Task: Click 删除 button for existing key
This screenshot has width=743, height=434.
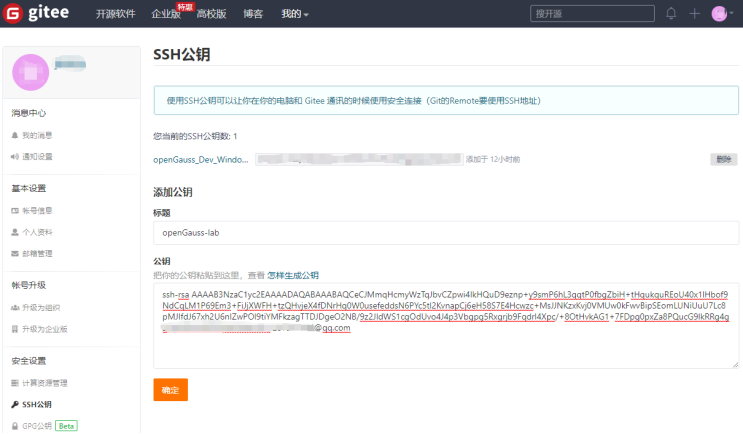Action: tap(724, 159)
